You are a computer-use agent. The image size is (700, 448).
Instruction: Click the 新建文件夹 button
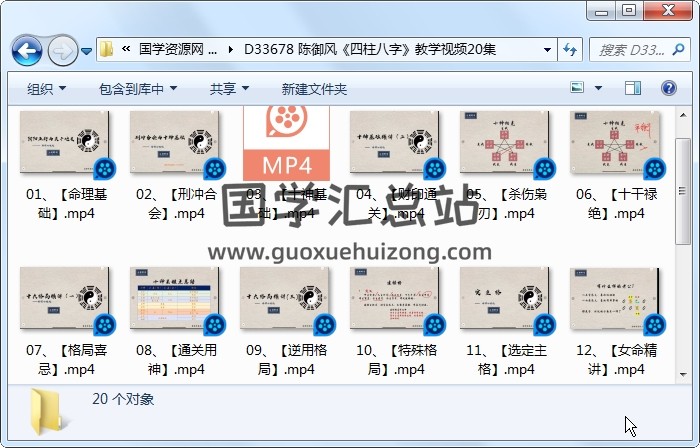(x=314, y=89)
